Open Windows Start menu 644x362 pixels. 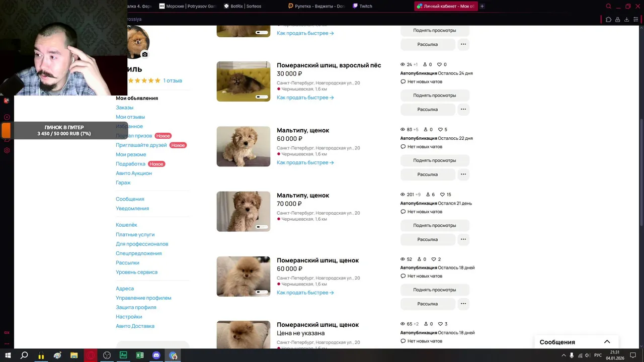(8, 355)
